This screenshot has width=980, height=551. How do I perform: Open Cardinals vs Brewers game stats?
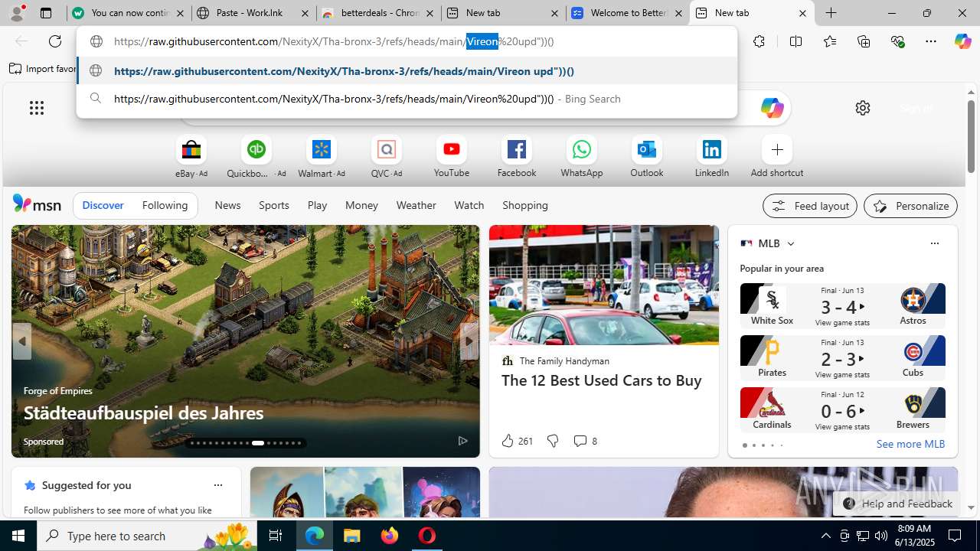(x=842, y=409)
